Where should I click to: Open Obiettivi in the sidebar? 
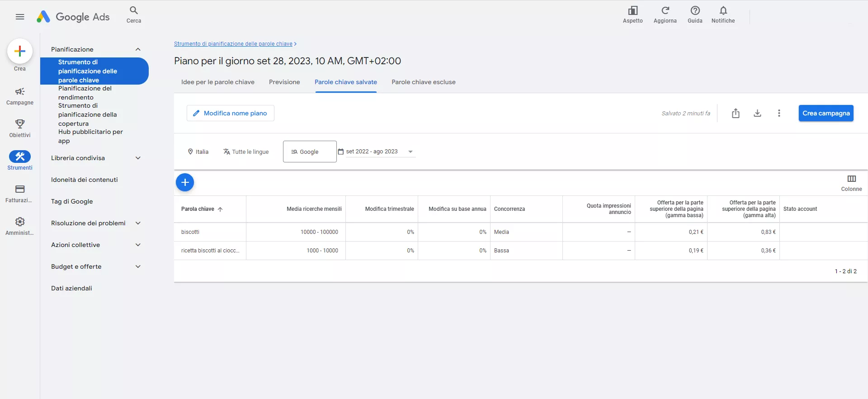click(x=20, y=128)
